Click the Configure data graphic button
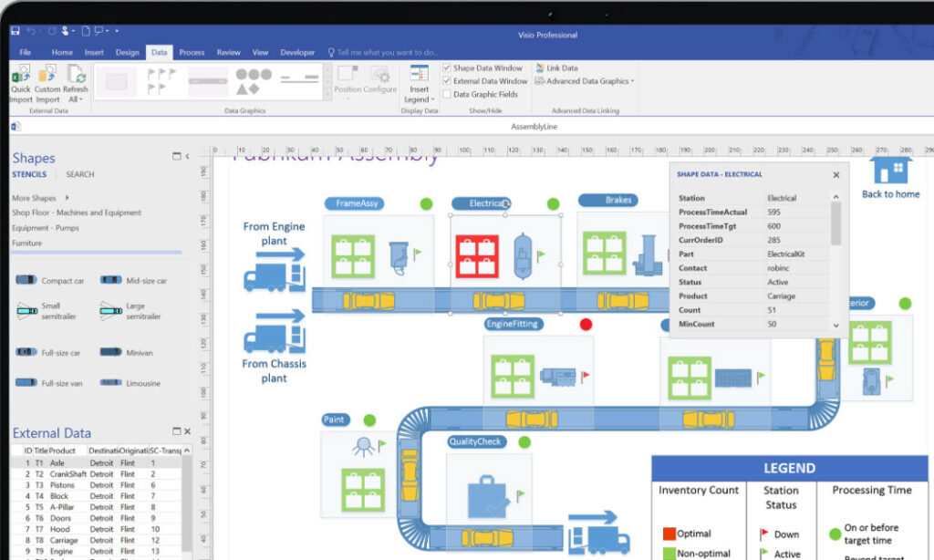 pyautogui.click(x=380, y=79)
